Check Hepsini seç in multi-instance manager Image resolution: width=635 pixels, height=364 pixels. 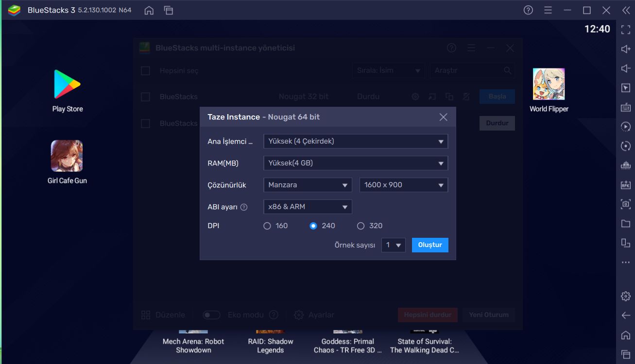tap(145, 71)
